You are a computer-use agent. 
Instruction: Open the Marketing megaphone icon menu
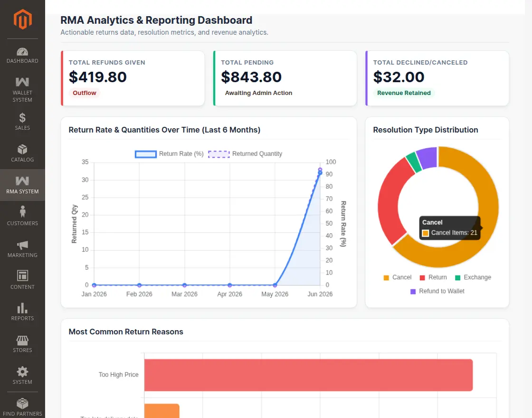click(x=22, y=245)
